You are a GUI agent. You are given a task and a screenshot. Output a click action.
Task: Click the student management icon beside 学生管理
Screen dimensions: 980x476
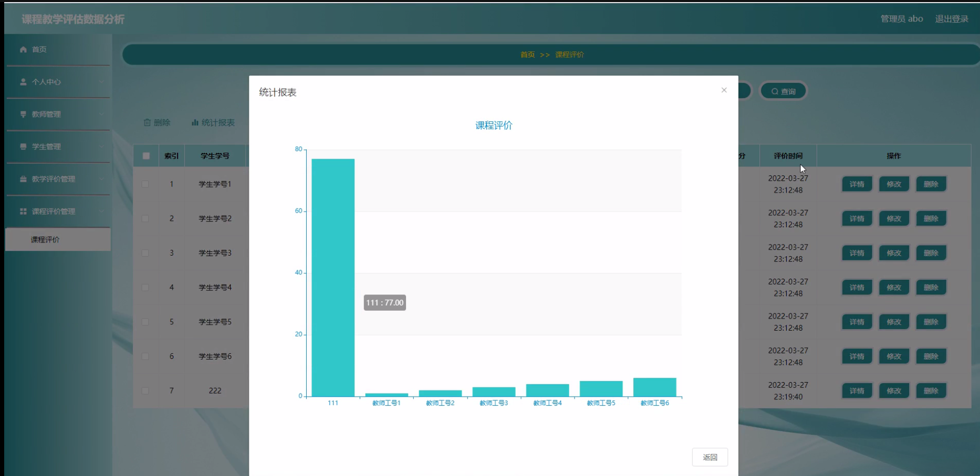tap(23, 147)
